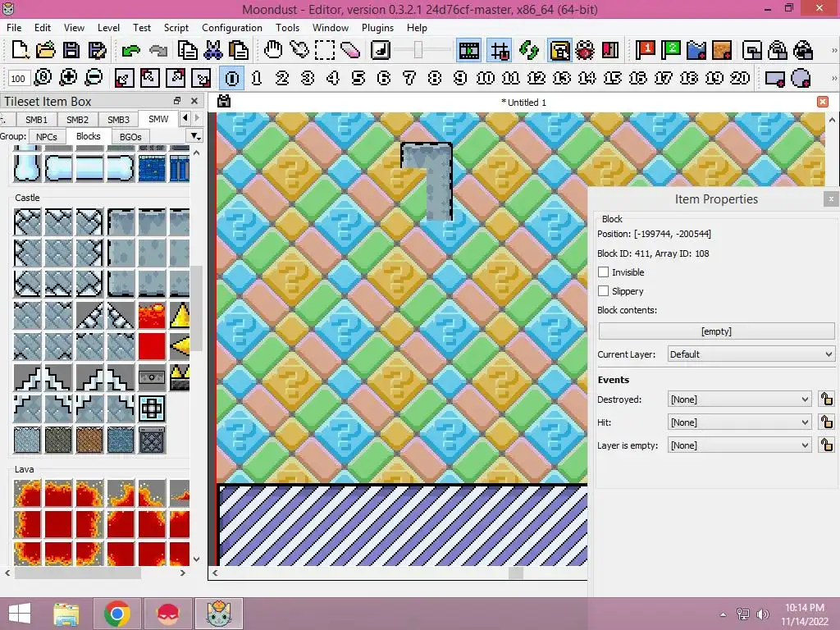Open a level with the folder icon
This screenshot has height=630, width=840.
[x=46, y=50]
